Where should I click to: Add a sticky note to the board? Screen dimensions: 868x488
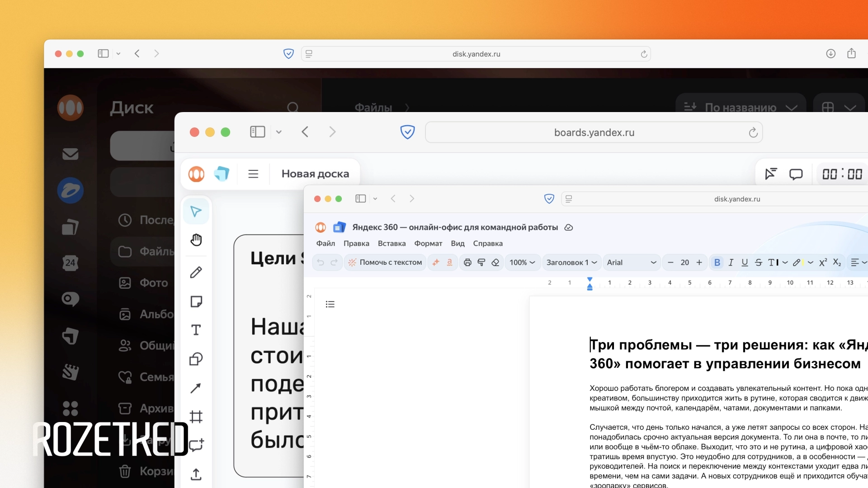point(196,301)
